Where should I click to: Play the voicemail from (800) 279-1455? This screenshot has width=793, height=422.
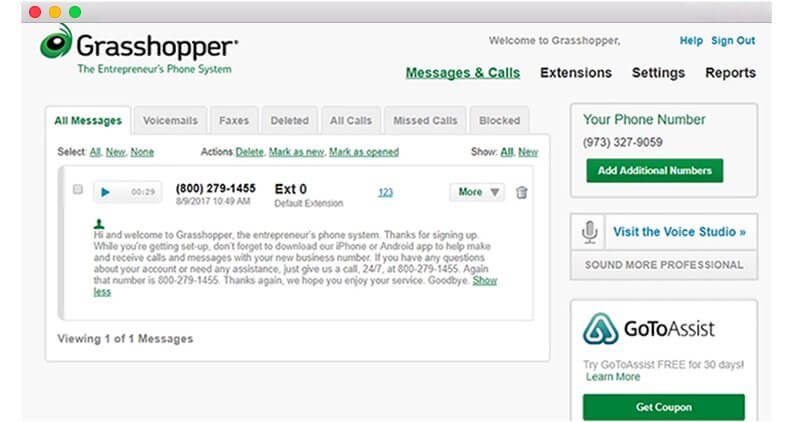tap(105, 192)
